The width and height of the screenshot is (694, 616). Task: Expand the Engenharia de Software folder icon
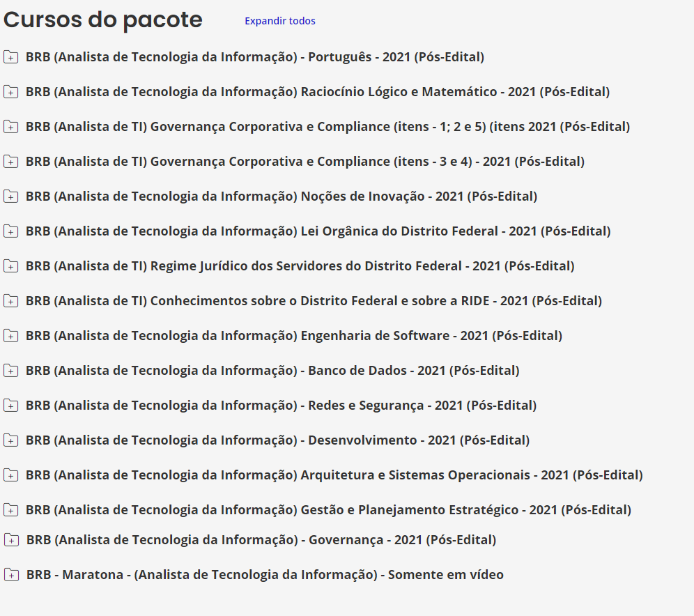click(10, 336)
